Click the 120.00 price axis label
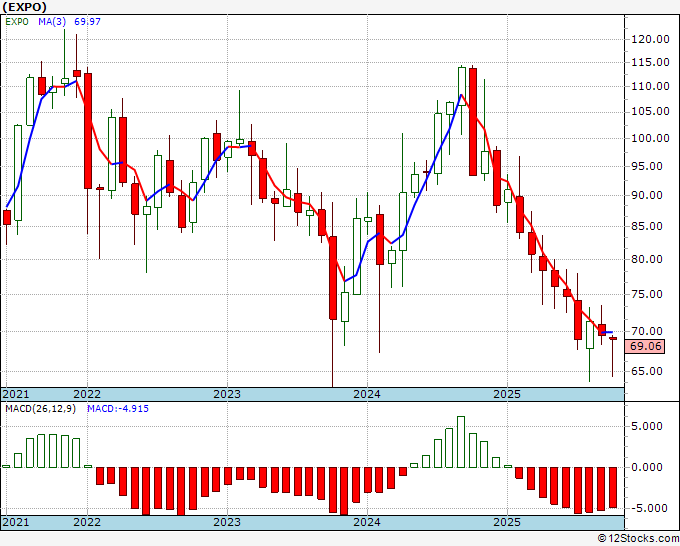The width and height of the screenshot is (680, 546). 649,39
